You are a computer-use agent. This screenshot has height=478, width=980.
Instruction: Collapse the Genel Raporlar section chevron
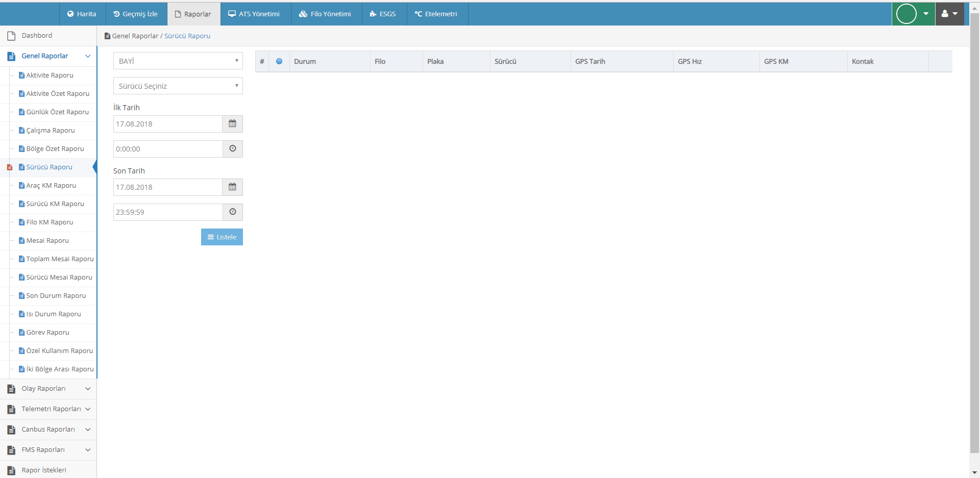click(88, 56)
